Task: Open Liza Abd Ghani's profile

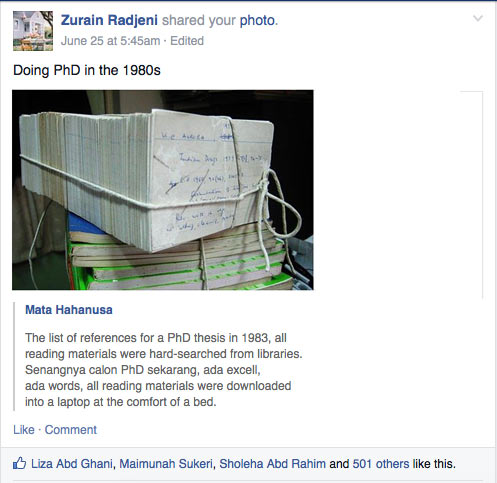Action: click(72, 464)
